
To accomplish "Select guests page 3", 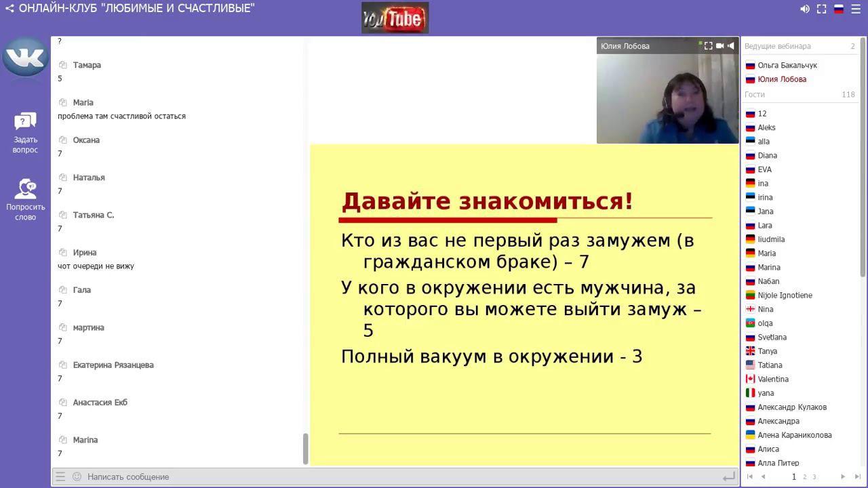I will point(814,477).
